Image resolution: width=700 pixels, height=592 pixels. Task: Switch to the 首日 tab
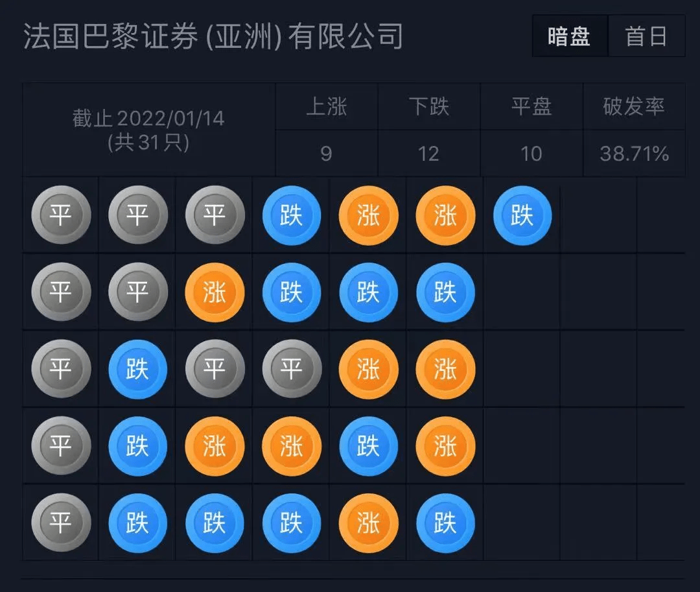point(646,36)
